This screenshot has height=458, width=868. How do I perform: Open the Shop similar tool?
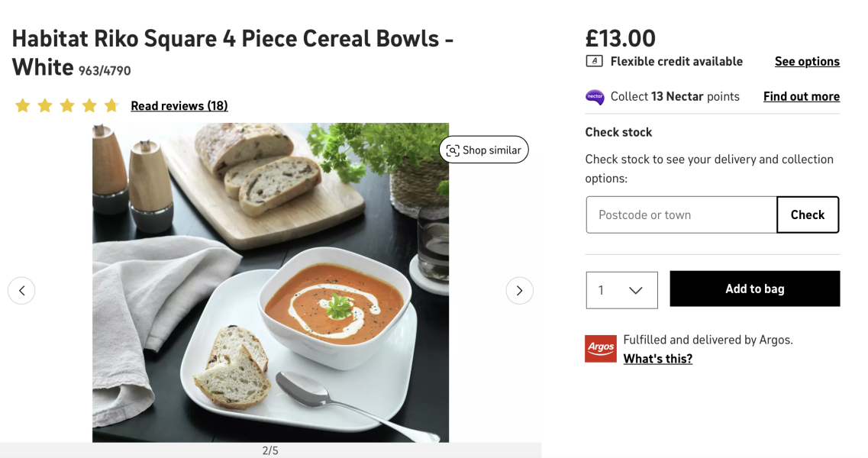click(484, 150)
